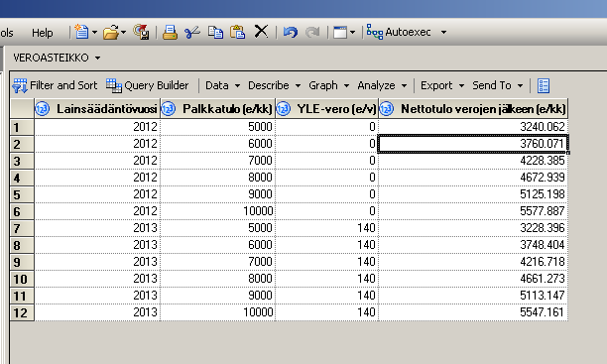
Task: Click the Redo arrow icon
Action: pos(312,32)
